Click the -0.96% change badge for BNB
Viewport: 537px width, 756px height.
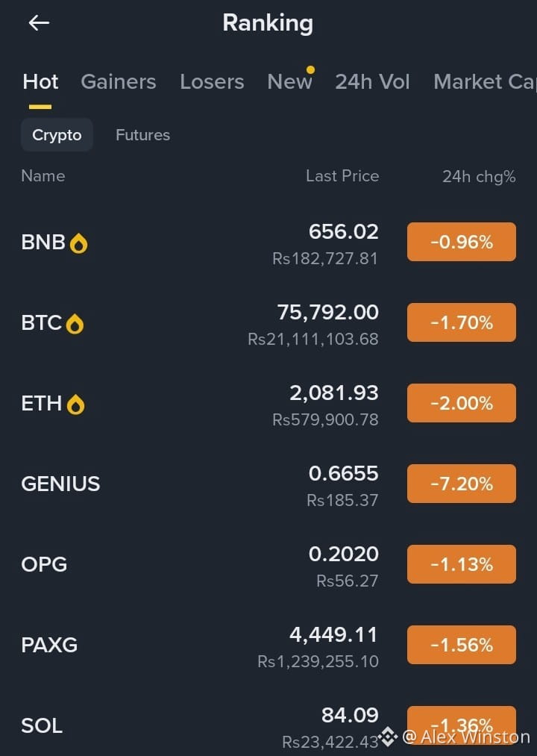coord(462,242)
